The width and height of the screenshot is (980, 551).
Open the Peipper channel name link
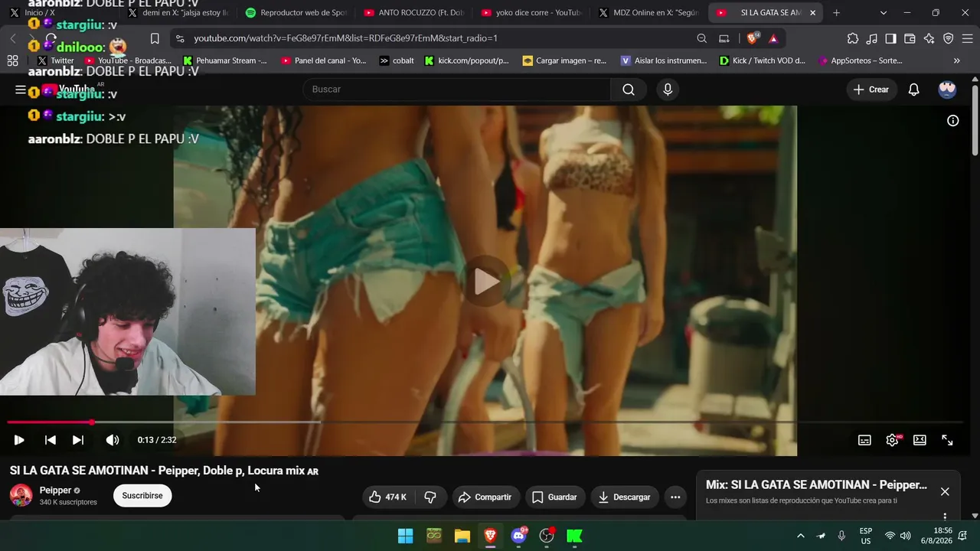(55, 490)
